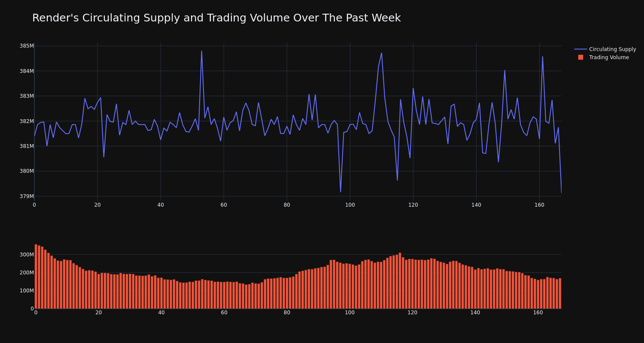The height and width of the screenshot is (343, 644).
Task: Toggle the Trading Volume legend entry
Action: [603, 57]
